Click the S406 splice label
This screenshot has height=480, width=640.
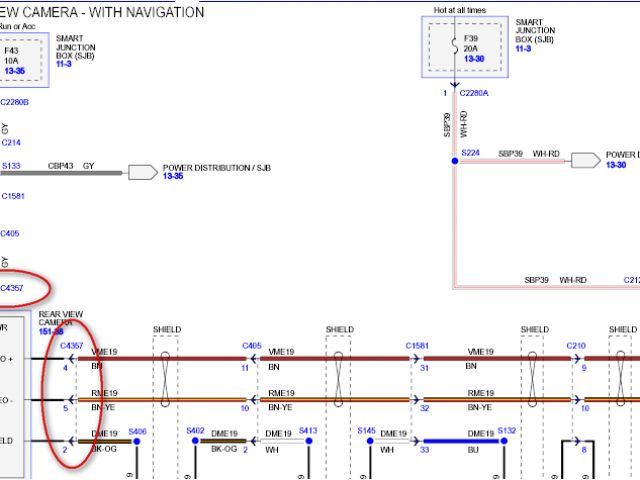click(137, 431)
